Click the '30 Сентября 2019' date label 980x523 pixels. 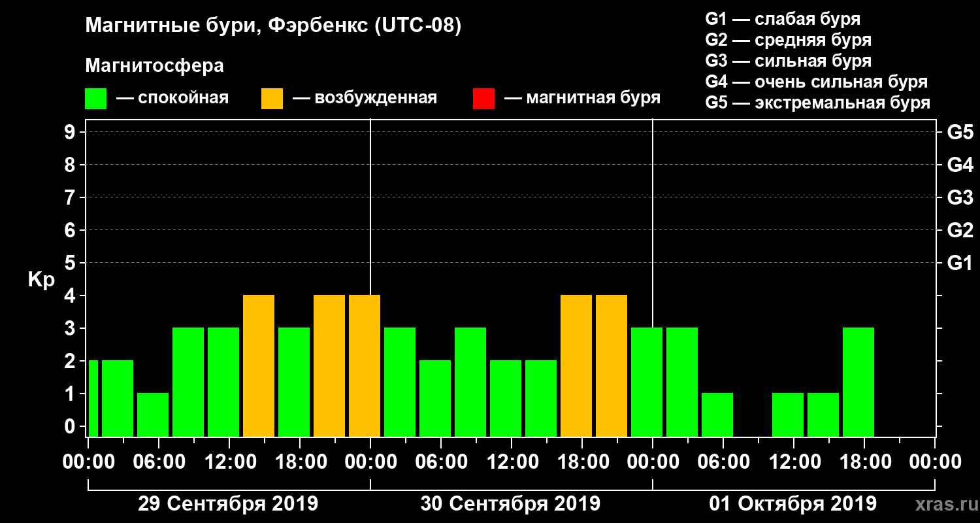tap(510, 504)
